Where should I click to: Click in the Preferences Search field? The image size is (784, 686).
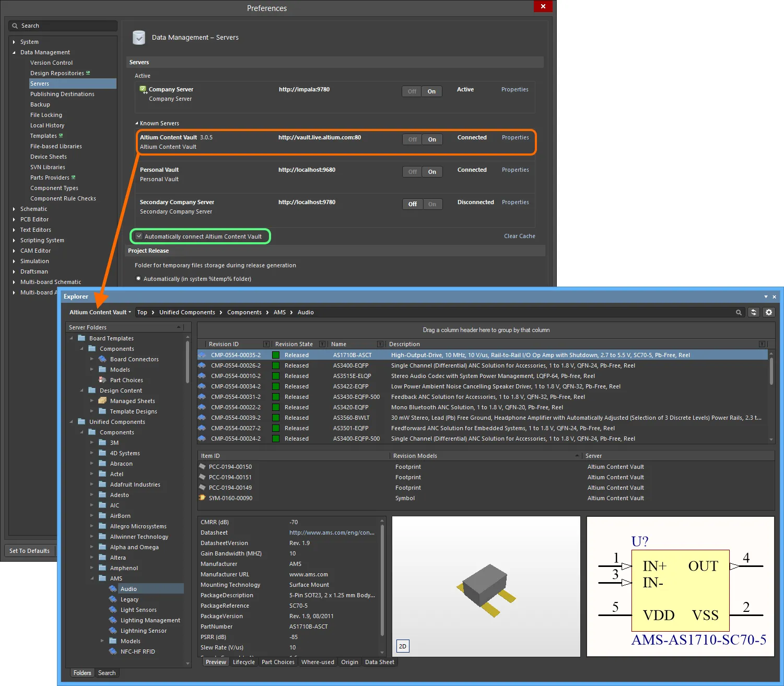(x=63, y=26)
